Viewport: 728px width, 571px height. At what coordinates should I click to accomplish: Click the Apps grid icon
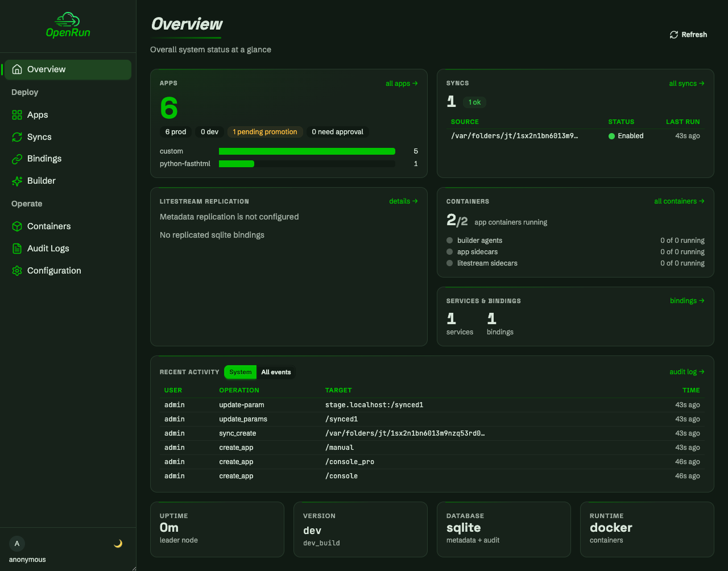(x=17, y=115)
